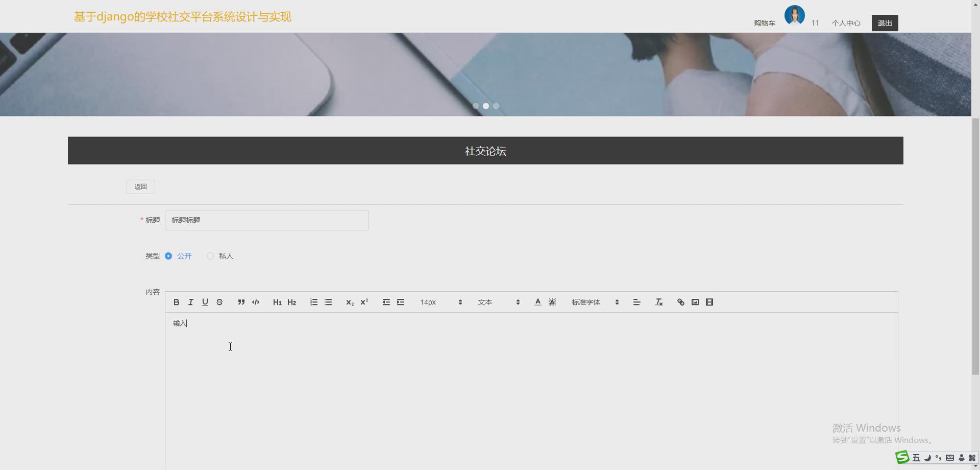980x470 pixels.
Task: Show the first banner carousel slide
Action: [476, 106]
